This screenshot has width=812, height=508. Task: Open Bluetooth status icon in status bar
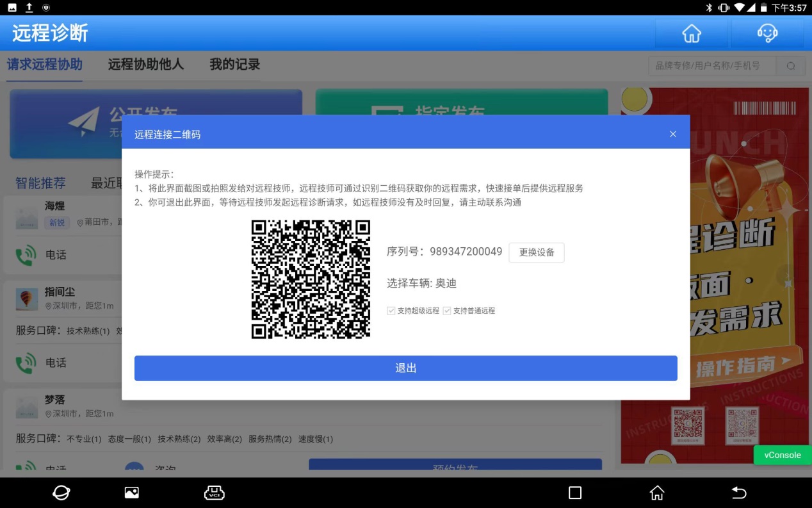(709, 8)
